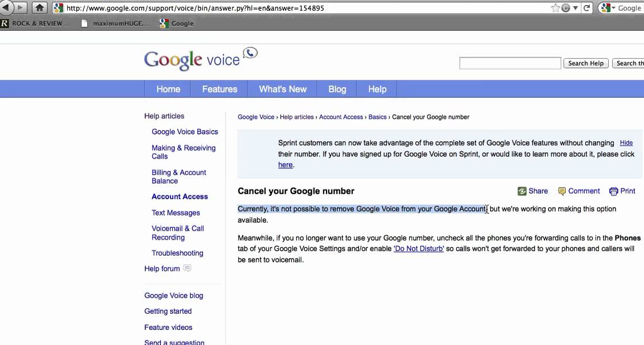Go back with the browser back arrow
This screenshot has width=644, height=345.
tap(6, 7)
